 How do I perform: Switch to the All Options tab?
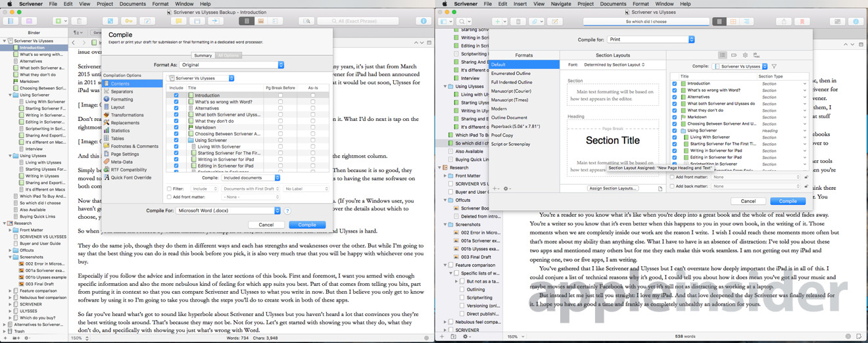tap(228, 55)
